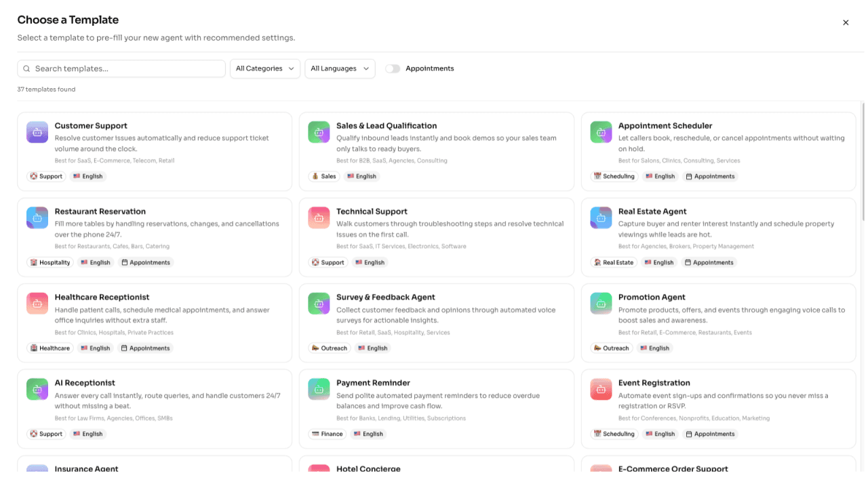
Task: Click English tag on Promotion Agent card
Action: point(654,348)
